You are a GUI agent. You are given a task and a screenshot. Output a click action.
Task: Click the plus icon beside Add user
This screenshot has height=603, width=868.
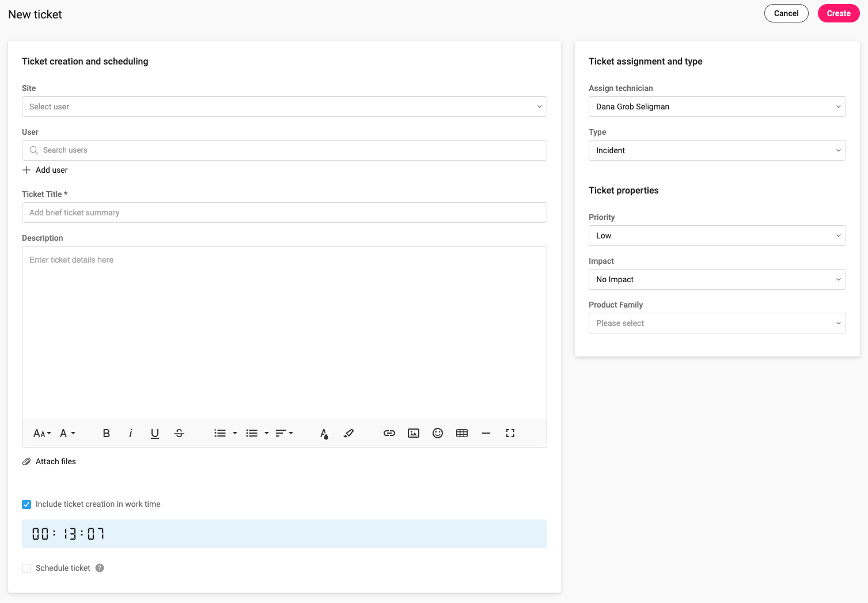26,170
